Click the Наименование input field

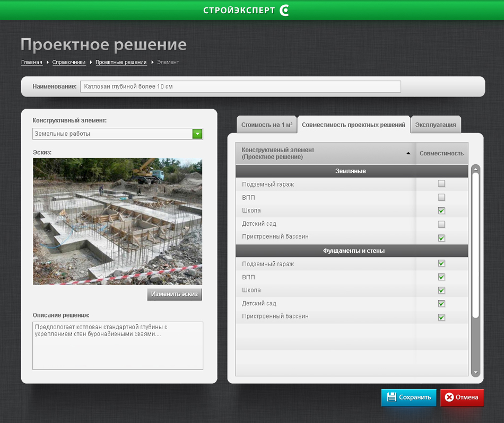click(240, 86)
